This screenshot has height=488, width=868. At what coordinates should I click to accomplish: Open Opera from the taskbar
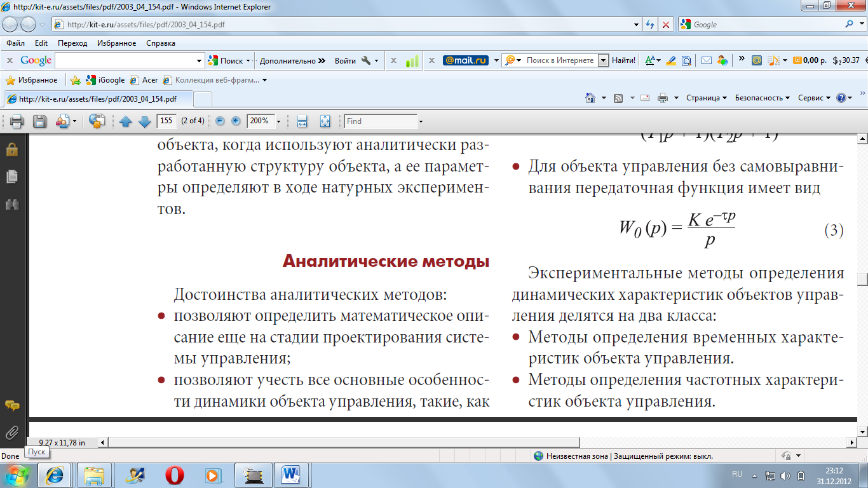click(x=175, y=474)
